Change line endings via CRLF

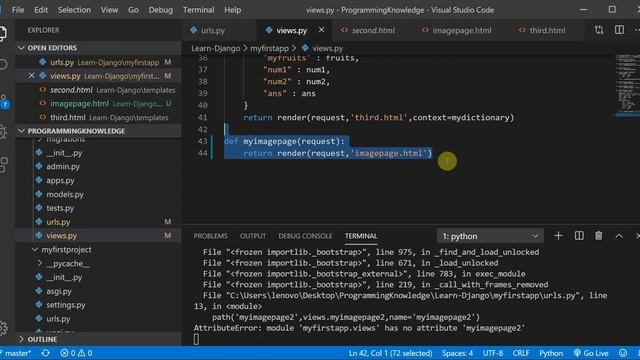point(521,353)
